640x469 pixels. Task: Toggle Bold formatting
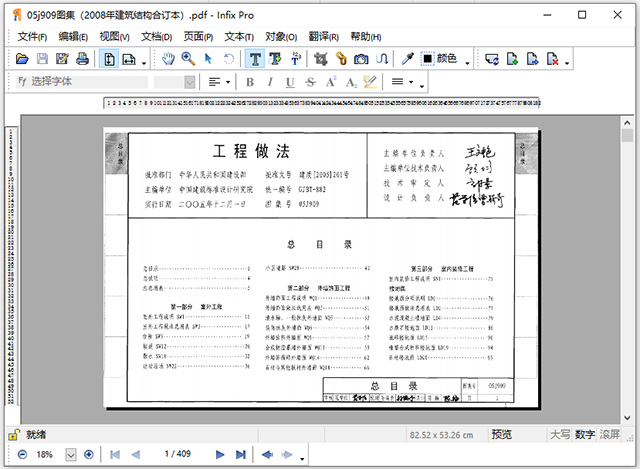coord(250,82)
